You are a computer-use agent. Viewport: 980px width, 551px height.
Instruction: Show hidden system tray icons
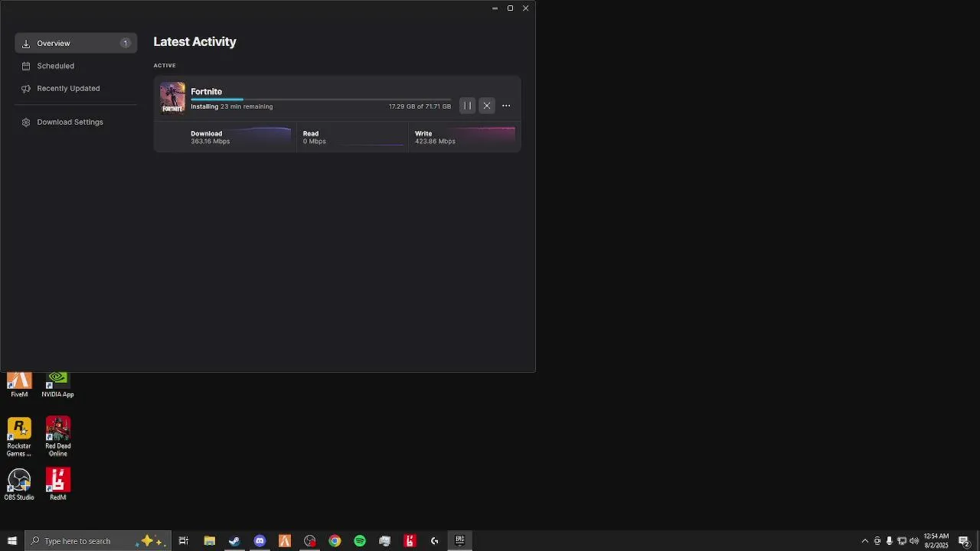(865, 541)
